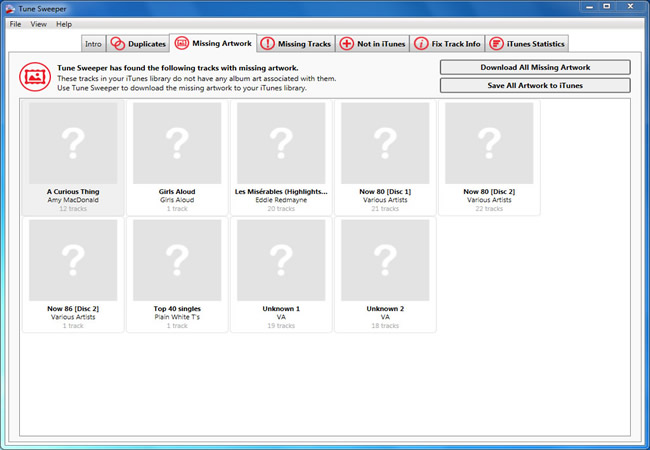Click the 'Eddie Redmayne' artist name

pos(281,200)
